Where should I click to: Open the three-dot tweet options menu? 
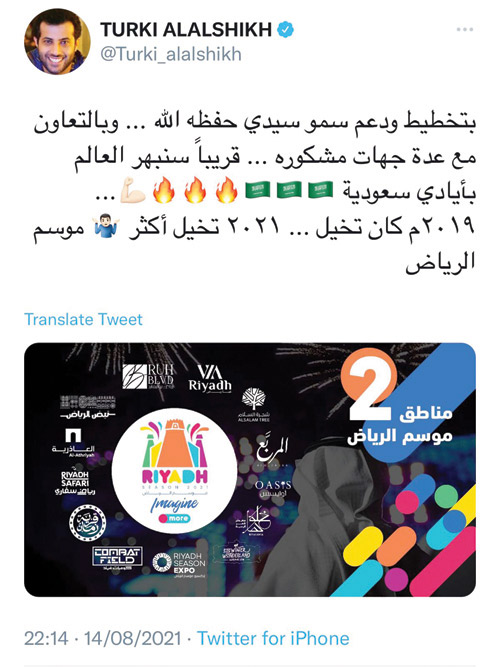pyautogui.click(x=465, y=29)
